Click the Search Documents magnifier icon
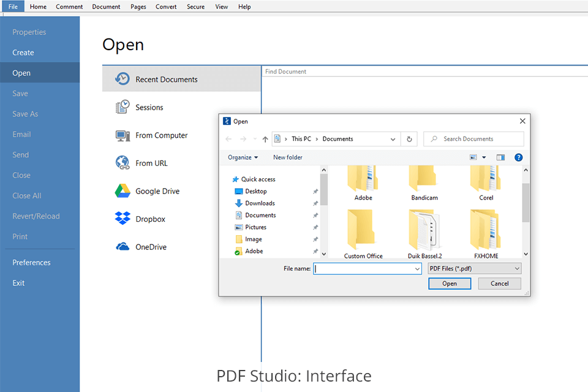The image size is (588, 392). (x=434, y=139)
